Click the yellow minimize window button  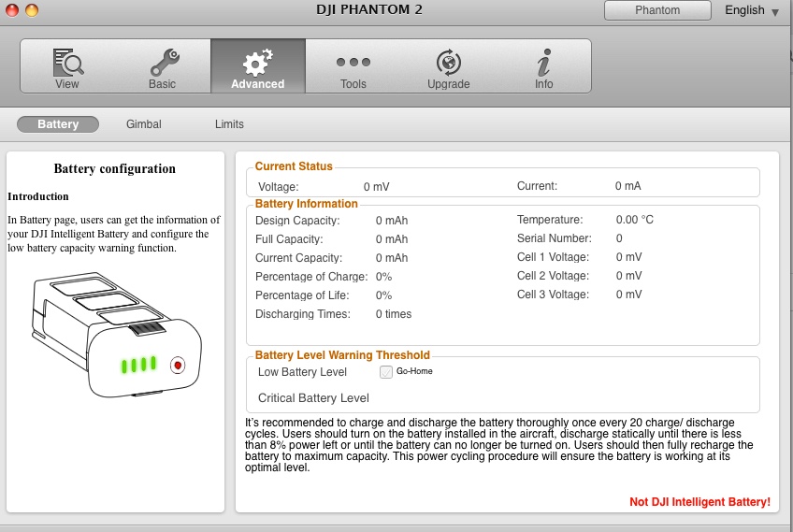pos(32,9)
